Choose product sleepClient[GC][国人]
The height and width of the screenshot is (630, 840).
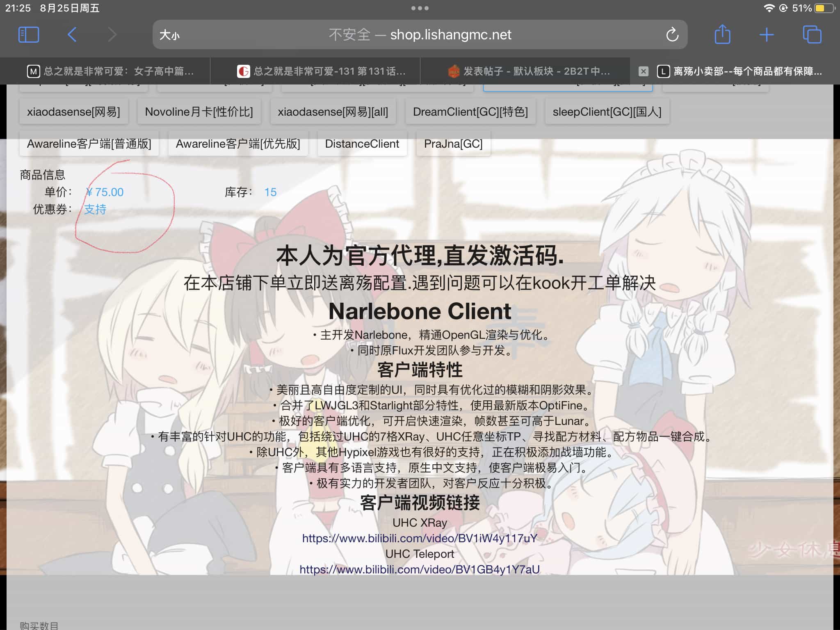pyautogui.click(x=607, y=112)
